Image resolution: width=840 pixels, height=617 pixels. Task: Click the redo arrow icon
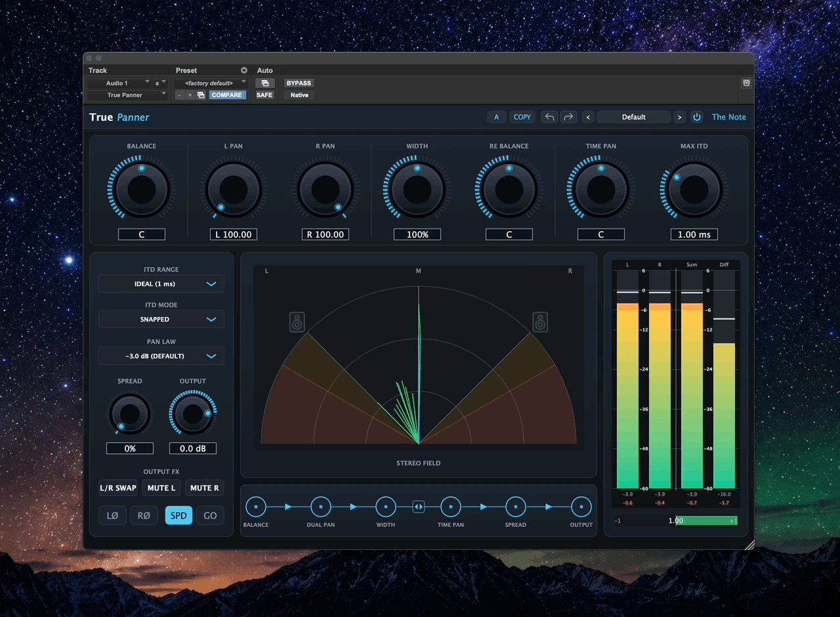568,117
